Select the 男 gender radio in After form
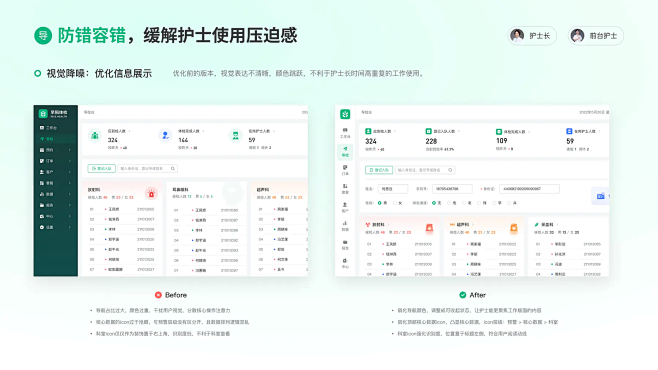The width and height of the screenshot is (658, 370). pos(379,203)
